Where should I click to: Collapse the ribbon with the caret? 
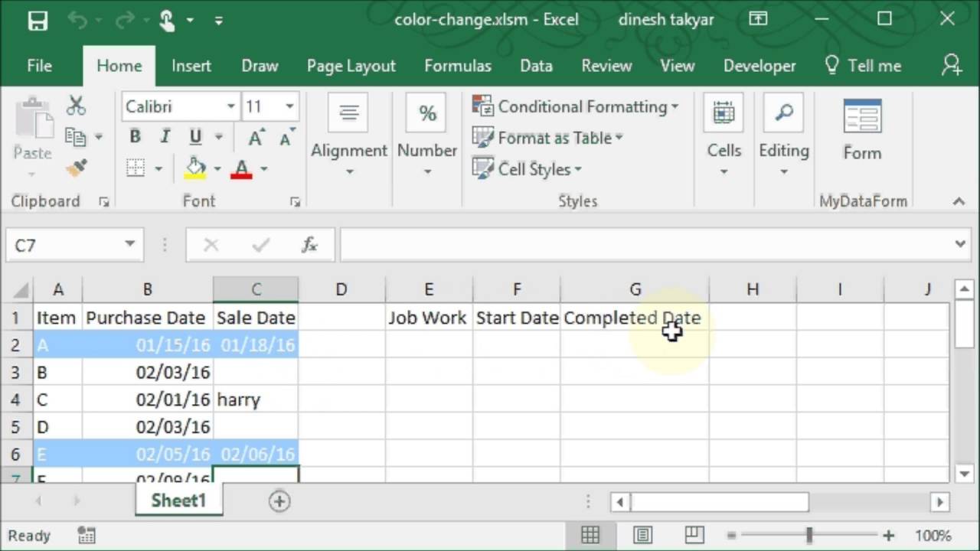pyautogui.click(x=959, y=202)
